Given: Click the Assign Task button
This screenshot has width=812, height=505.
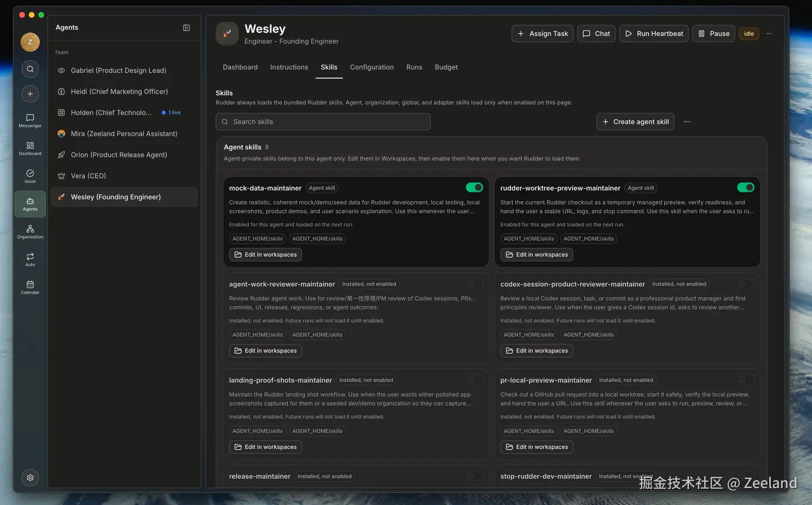Looking at the screenshot, I should pyautogui.click(x=542, y=34).
